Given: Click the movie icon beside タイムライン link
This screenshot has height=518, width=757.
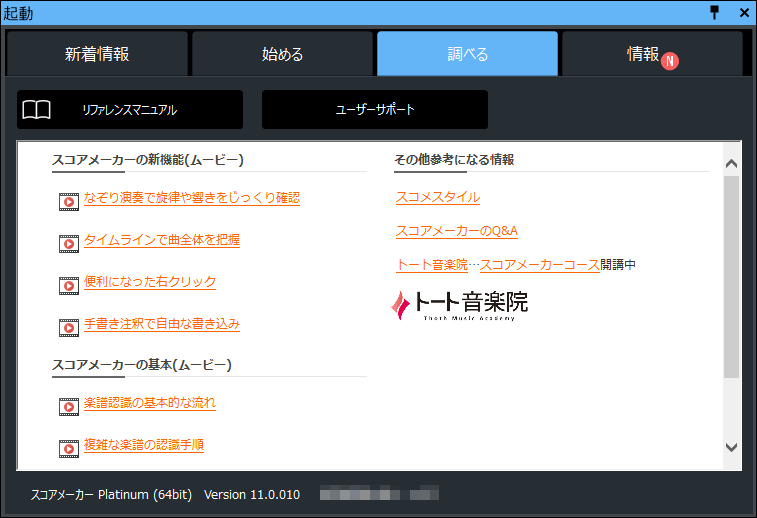Looking at the screenshot, I should [x=68, y=243].
